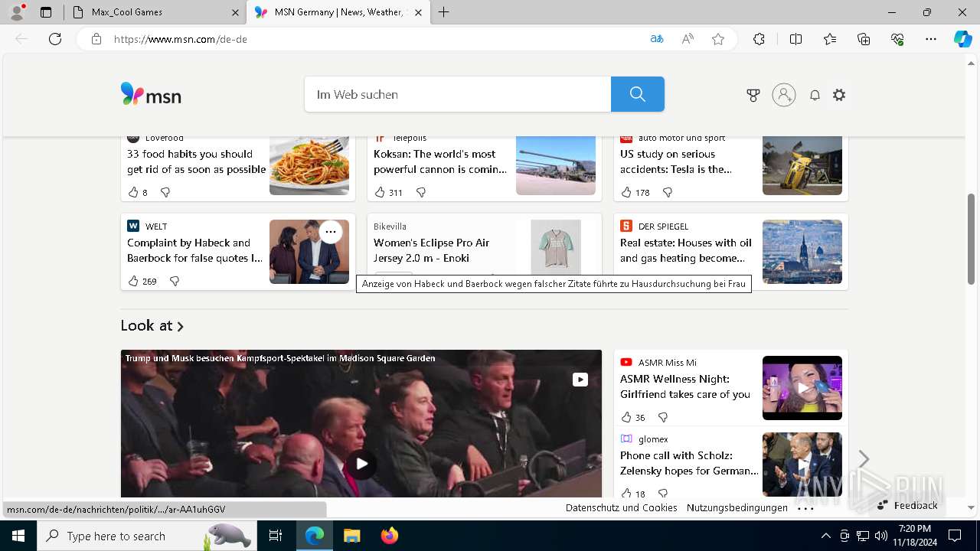The height and width of the screenshot is (551, 980).
Task: Open the favorites list
Action: [x=830, y=39]
